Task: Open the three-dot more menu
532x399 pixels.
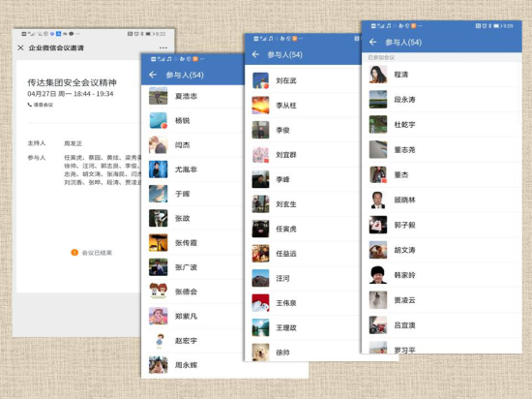Action: [x=163, y=47]
